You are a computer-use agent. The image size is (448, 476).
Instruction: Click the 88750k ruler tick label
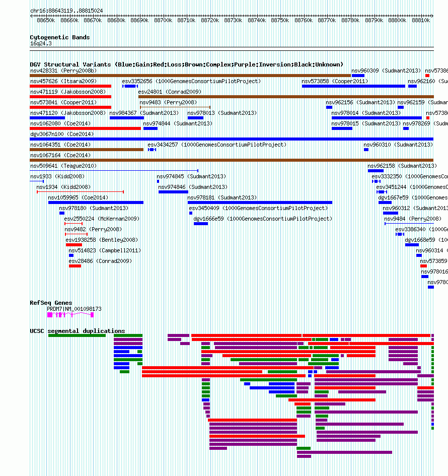click(x=280, y=20)
